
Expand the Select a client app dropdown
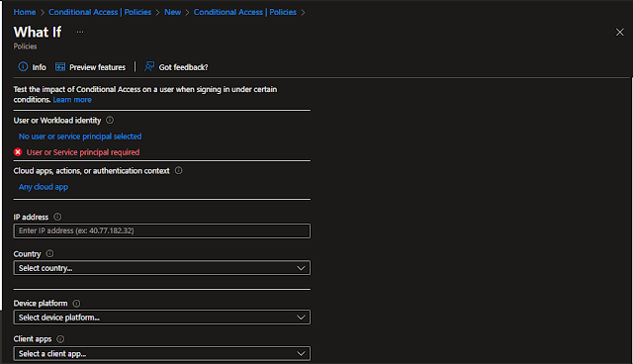point(162,353)
